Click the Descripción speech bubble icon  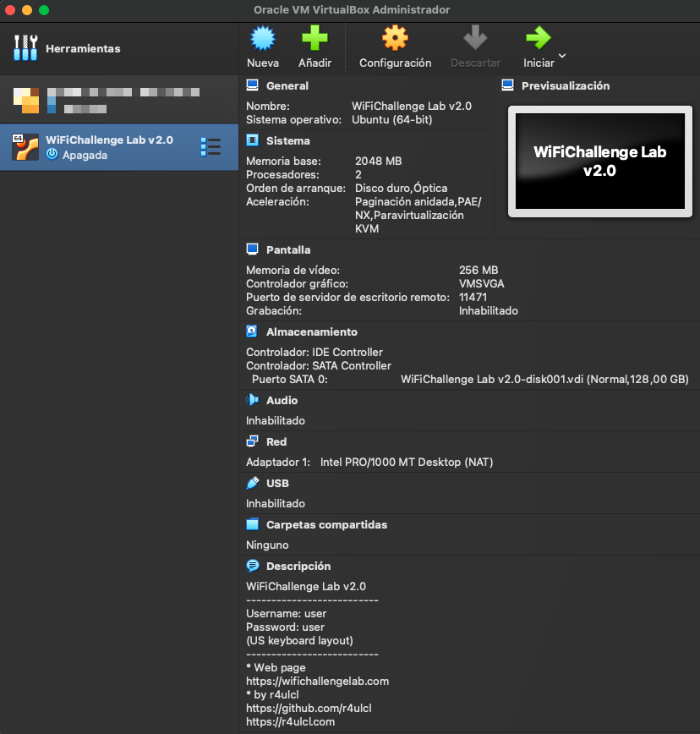(252, 566)
